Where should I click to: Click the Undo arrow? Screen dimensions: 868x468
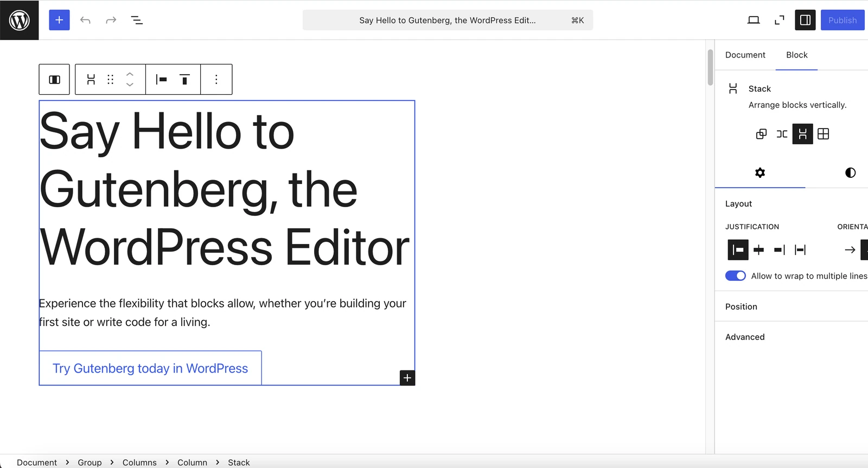tap(85, 20)
